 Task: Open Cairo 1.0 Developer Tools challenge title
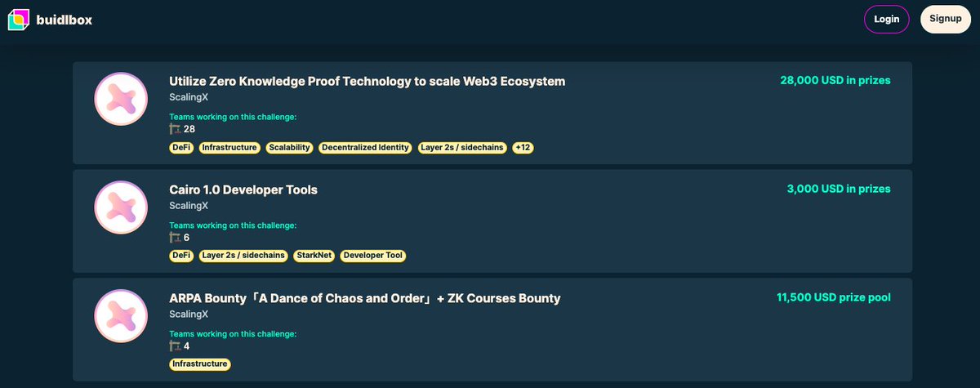click(243, 190)
